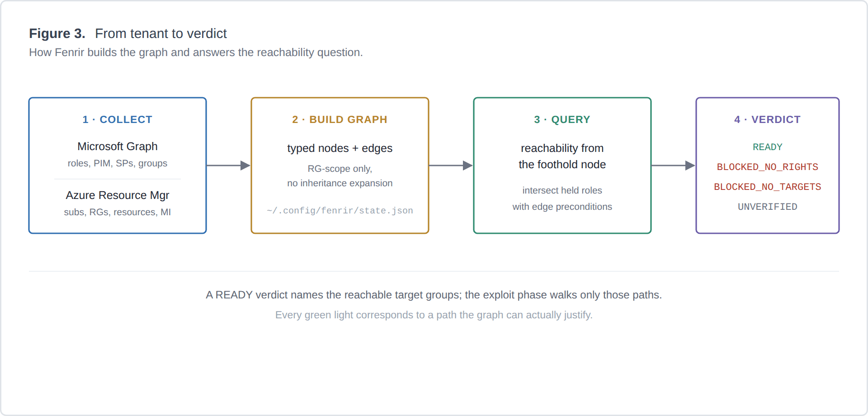Click the ~/.config/fenrir/state.json path text
The image size is (868, 416).
click(340, 210)
